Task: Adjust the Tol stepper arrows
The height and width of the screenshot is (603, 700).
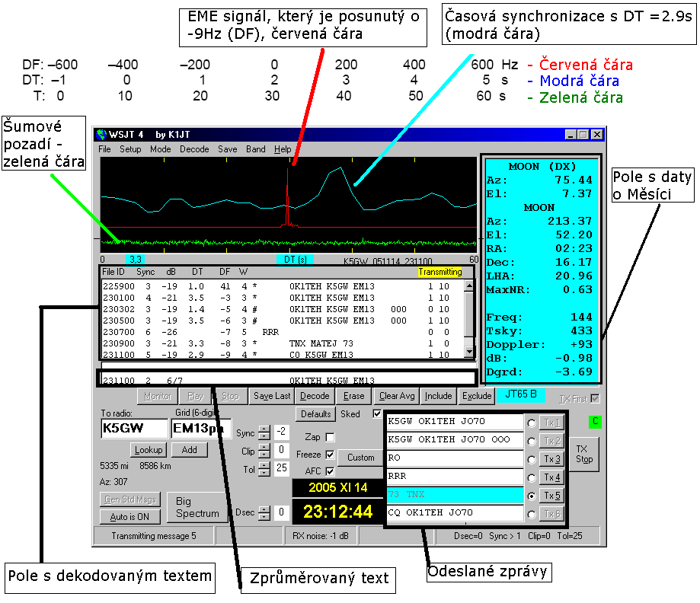Action: (x=264, y=469)
